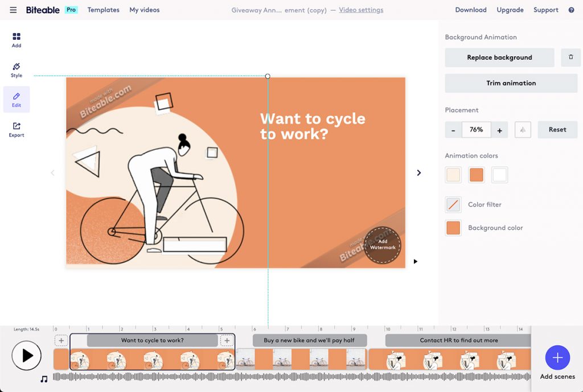Select the Style tool in the sidebar
This screenshot has height=392, width=583.
(16, 68)
